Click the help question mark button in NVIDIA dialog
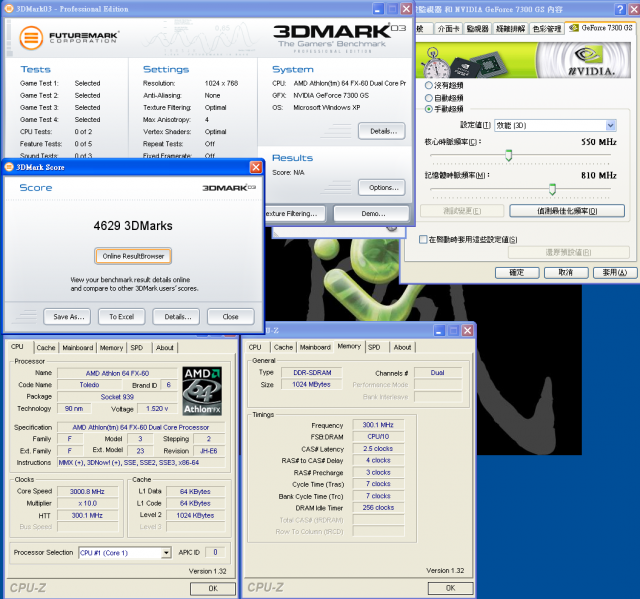The image size is (640, 599). pyautogui.click(x=620, y=9)
